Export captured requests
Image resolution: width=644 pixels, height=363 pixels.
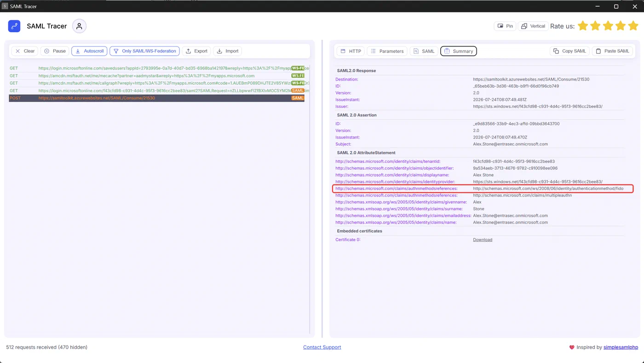pos(196,51)
